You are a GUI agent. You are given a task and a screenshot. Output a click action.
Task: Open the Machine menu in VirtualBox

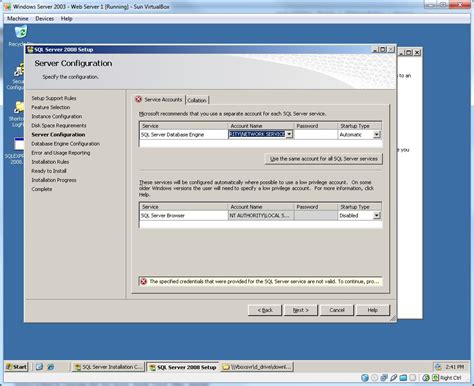tap(18, 19)
